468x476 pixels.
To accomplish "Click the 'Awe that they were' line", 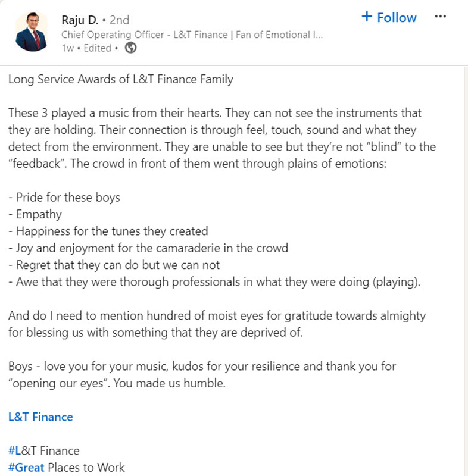I will (214, 282).
